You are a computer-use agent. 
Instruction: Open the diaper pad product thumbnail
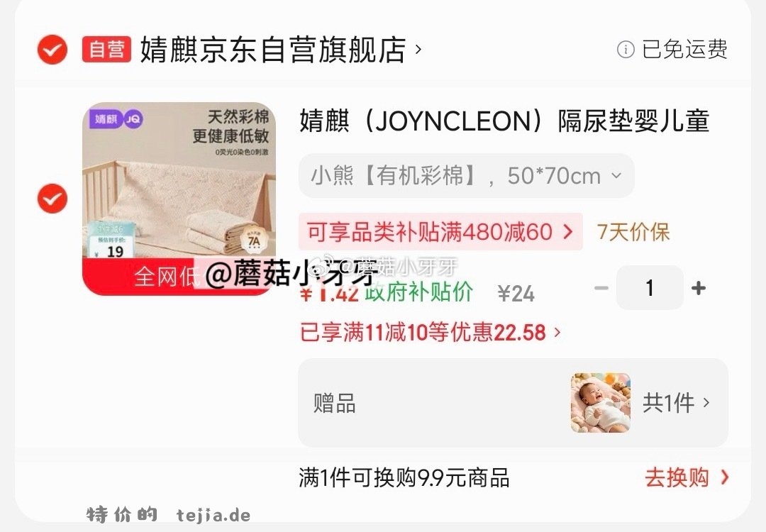click(x=179, y=199)
